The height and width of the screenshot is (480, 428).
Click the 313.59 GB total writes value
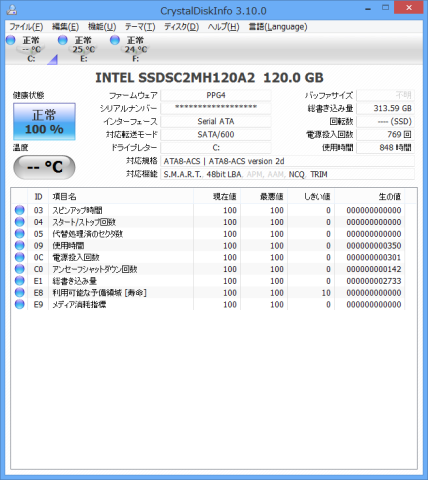(385, 108)
